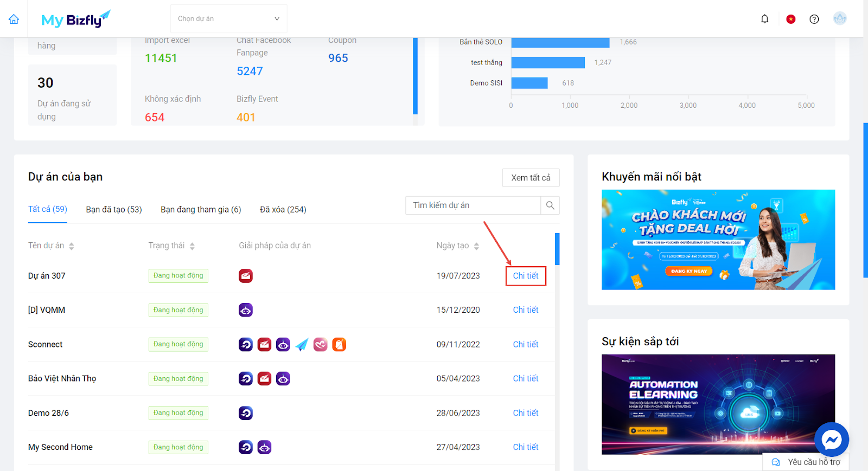Screen dimensions: 868x471
Task: Sort by Ngày tạo column arrows
Action: pos(476,246)
